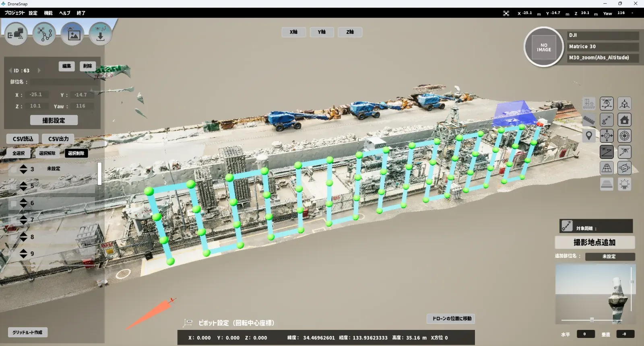Open the M30_zoom(Abs_Altitude) camera field
Viewport: 644px width, 346px height.
coord(603,58)
